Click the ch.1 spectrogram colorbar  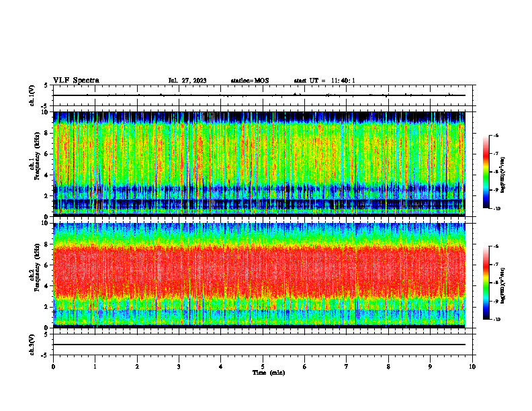coord(486,172)
